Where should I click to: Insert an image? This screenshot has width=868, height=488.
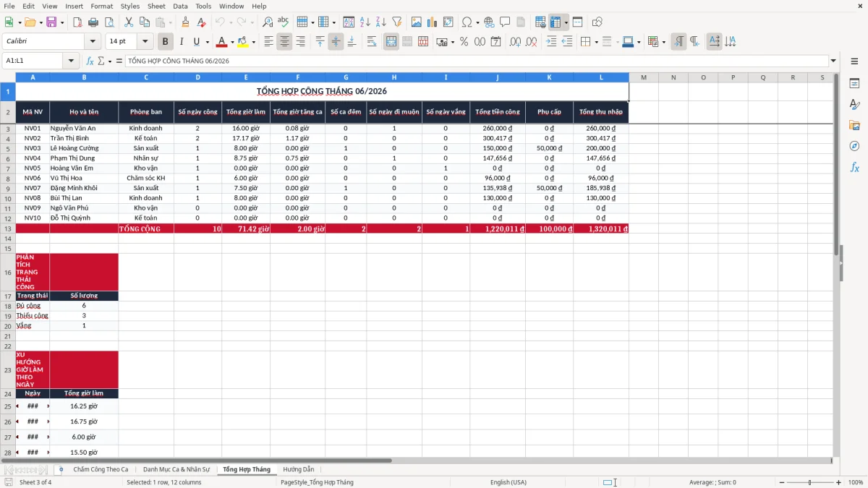(417, 22)
